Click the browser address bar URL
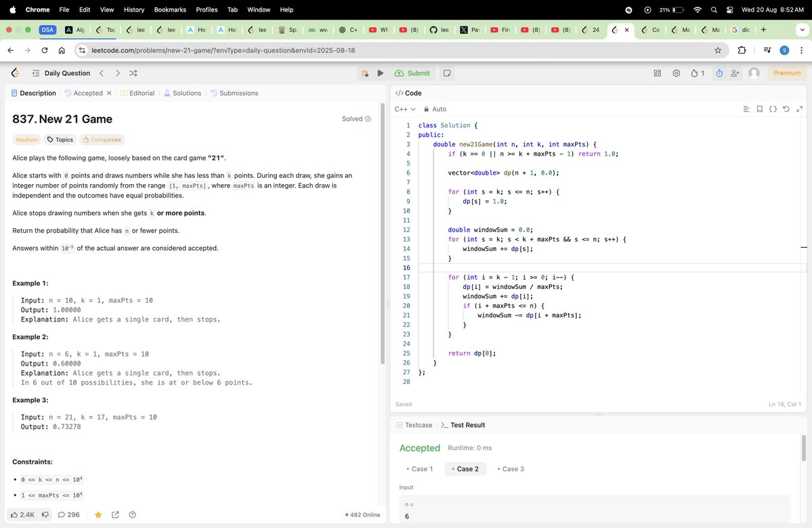The width and height of the screenshot is (812, 528). point(223,50)
